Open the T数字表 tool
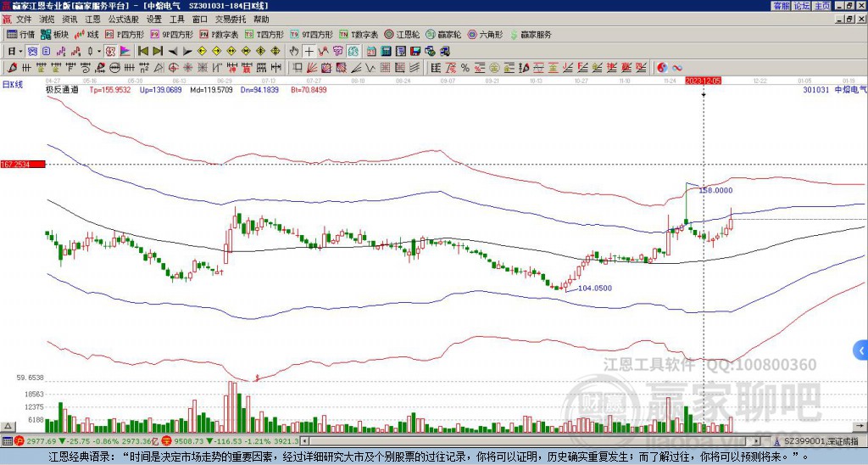This screenshot has height=465, width=868. [x=359, y=34]
